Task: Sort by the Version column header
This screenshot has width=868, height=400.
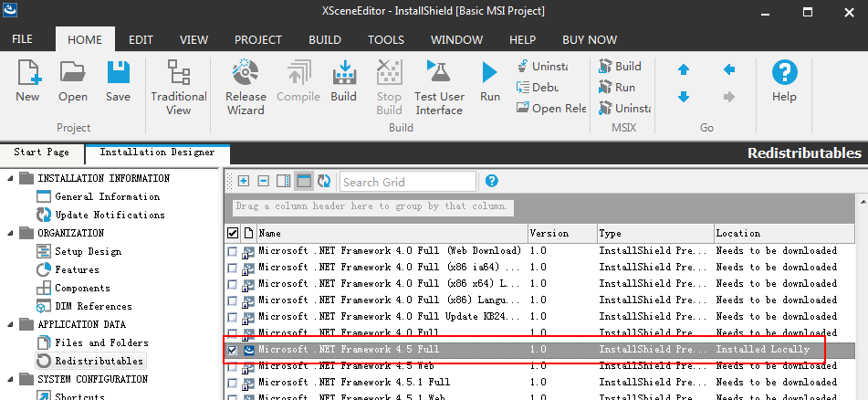Action: coord(562,233)
